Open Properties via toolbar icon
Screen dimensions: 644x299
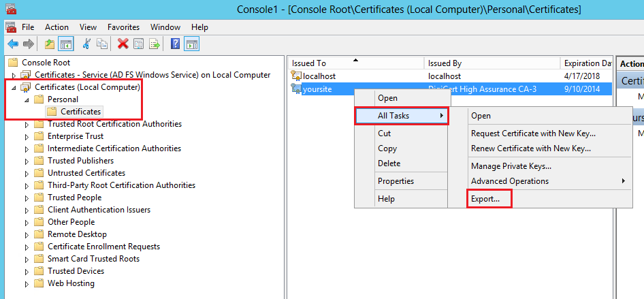(x=138, y=44)
